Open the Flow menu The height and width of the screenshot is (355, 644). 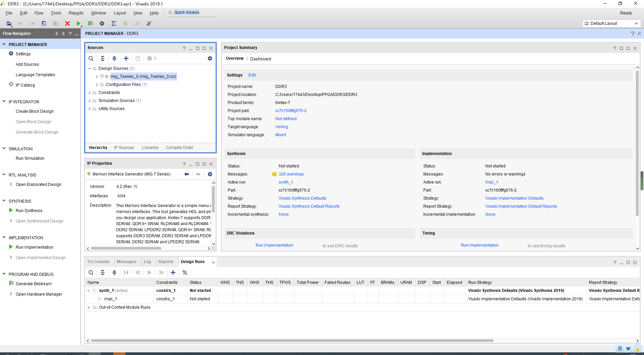pyautogui.click(x=39, y=13)
